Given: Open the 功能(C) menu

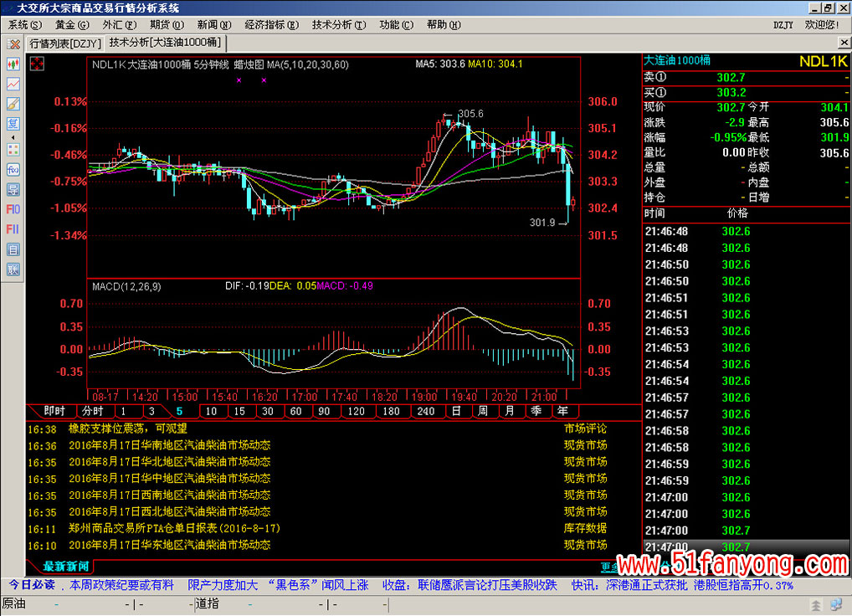Looking at the screenshot, I should [x=396, y=25].
